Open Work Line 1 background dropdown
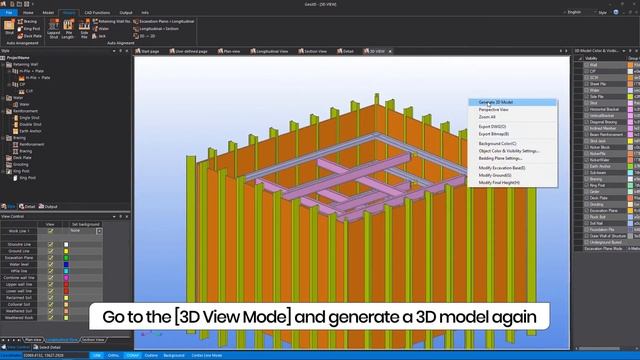This screenshot has height=360, width=640. [99, 231]
